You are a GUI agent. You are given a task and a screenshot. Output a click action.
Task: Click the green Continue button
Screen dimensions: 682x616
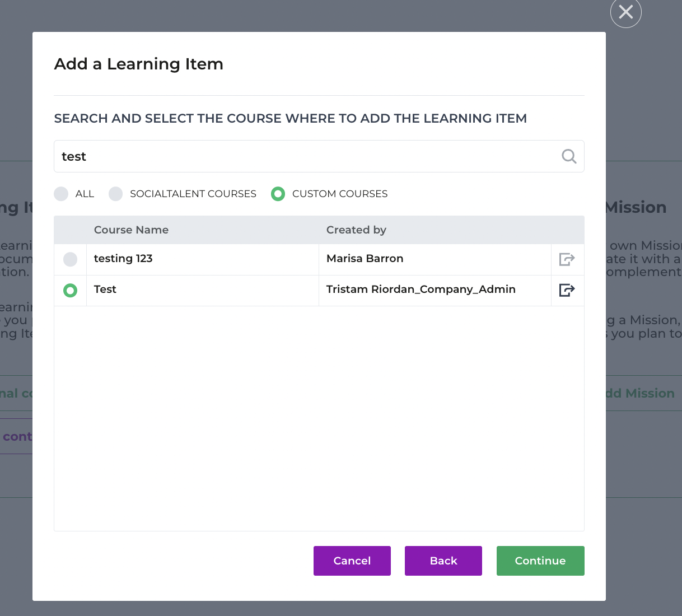point(540,561)
